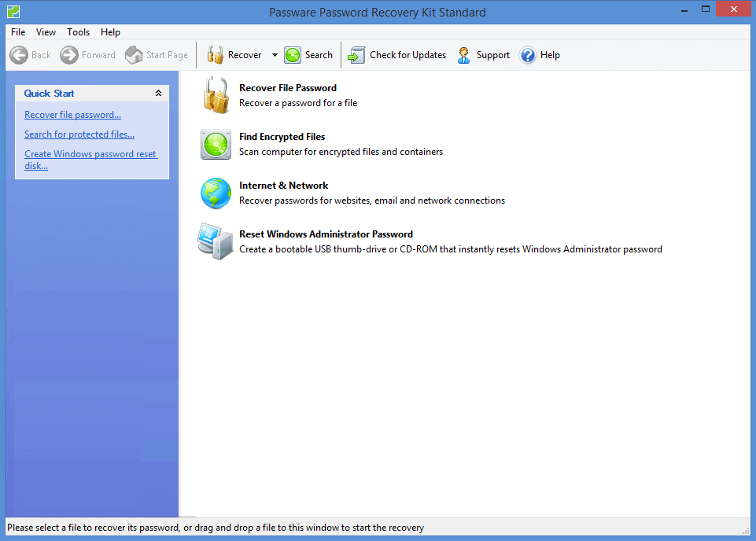This screenshot has height=541, width=756.
Task: Click the Check for Updates icon
Action: pyautogui.click(x=356, y=55)
